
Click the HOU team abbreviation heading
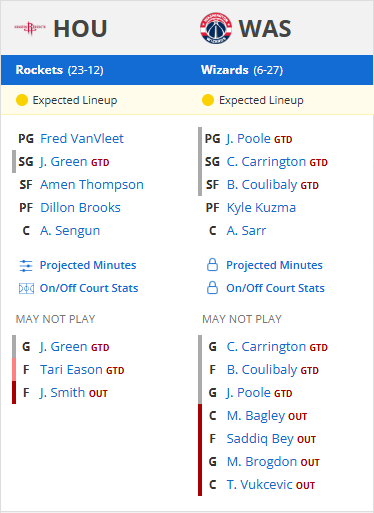(80, 29)
